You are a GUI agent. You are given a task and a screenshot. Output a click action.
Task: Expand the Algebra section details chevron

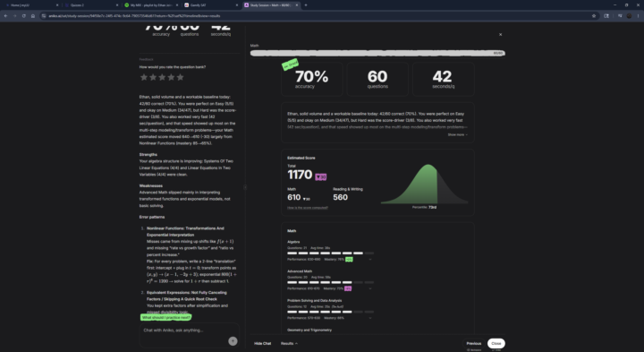pos(370,260)
